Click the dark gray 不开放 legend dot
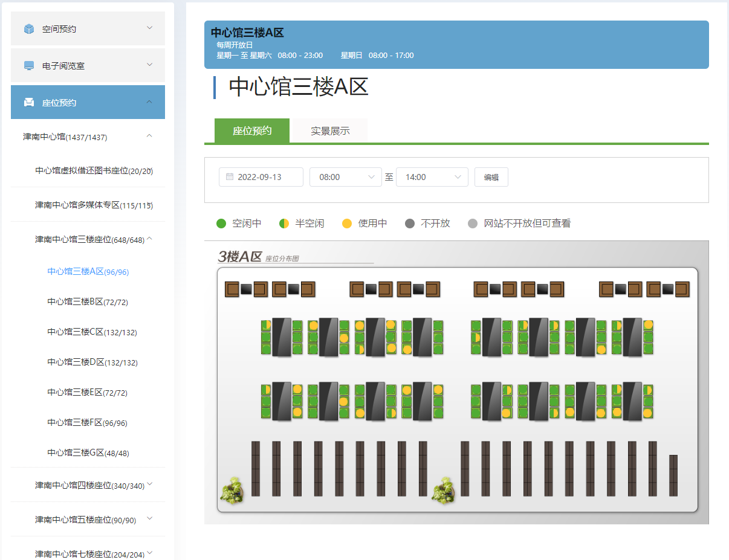This screenshot has height=560, width=729. (x=410, y=224)
